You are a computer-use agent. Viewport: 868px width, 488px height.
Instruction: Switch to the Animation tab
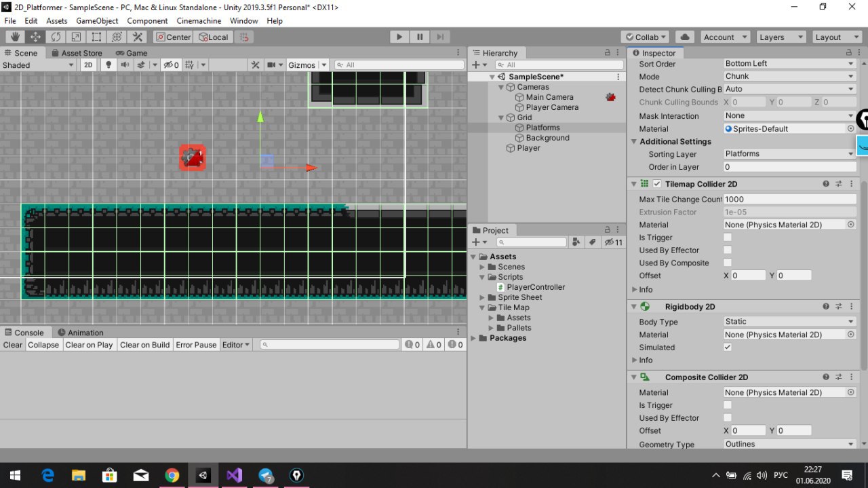coord(81,333)
